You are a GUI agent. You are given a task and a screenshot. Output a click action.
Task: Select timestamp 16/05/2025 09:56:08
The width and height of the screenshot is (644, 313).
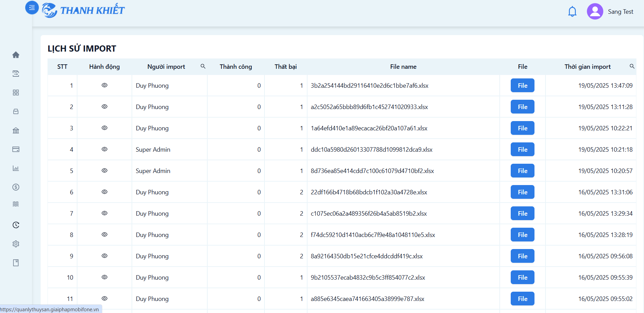tap(605, 256)
